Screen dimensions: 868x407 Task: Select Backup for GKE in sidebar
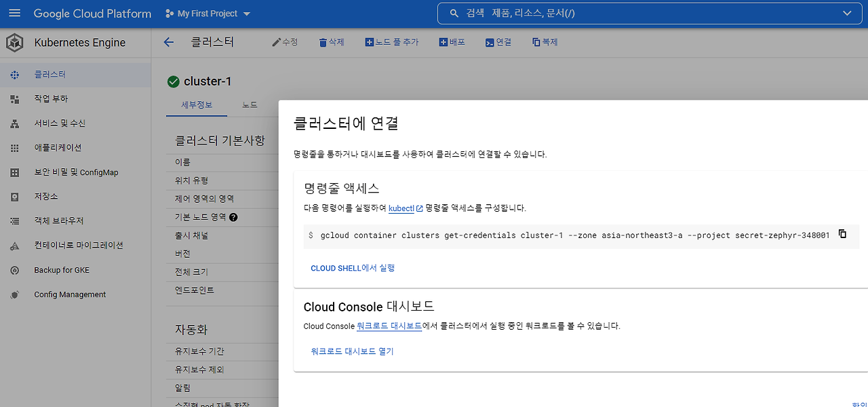pyautogui.click(x=75, y=270)
